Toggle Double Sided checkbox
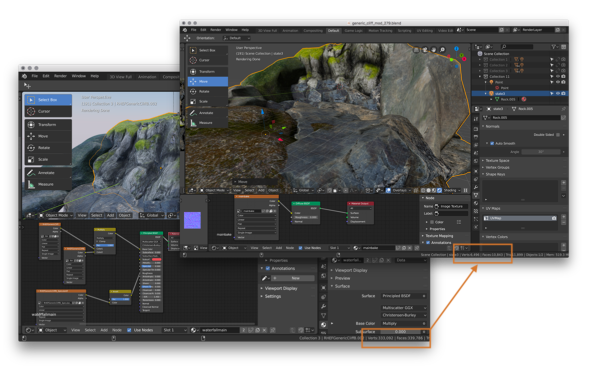 [558, 135]
